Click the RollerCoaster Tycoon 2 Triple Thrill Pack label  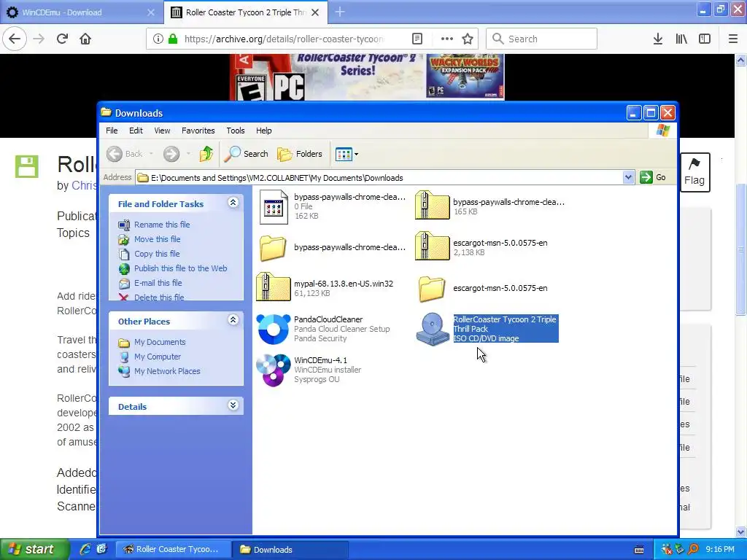click(505, 324)
